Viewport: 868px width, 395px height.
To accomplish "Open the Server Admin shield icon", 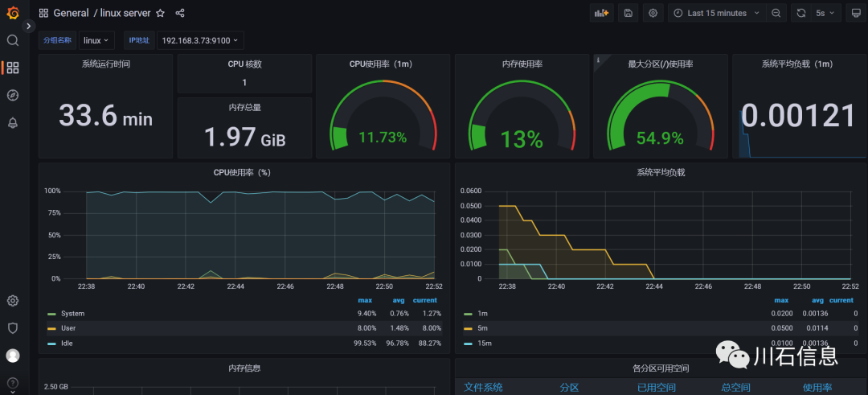I will [x=13, y=328].
